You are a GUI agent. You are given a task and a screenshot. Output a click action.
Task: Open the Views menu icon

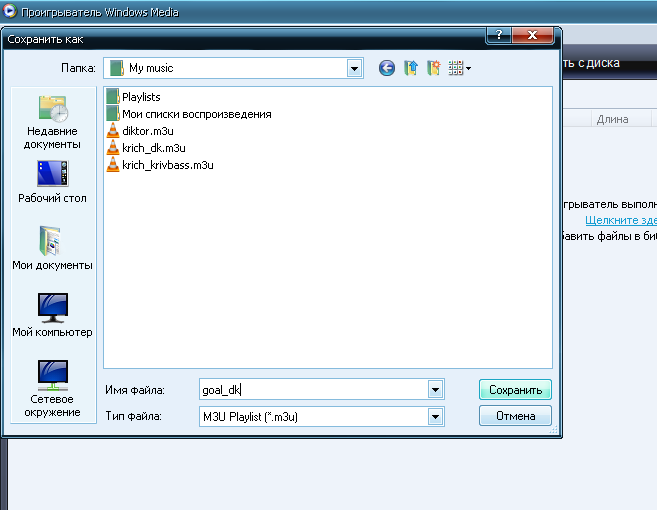click(459, 68)
